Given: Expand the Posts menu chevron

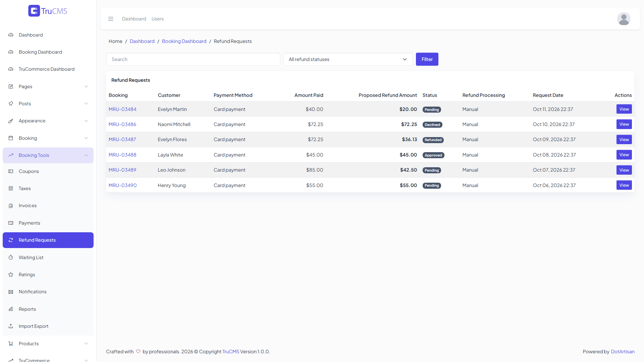Looking at the screenshot, I should tap(86, 104).
